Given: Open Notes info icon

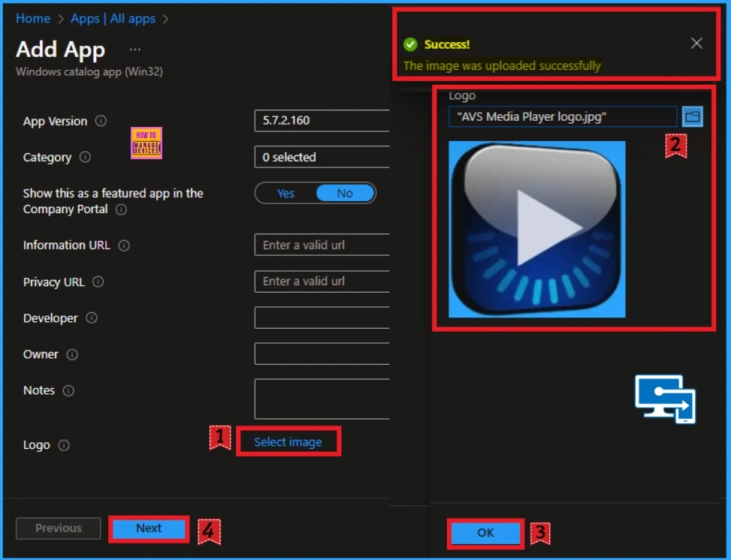Looking at the screenshot, I should point(68,390).
